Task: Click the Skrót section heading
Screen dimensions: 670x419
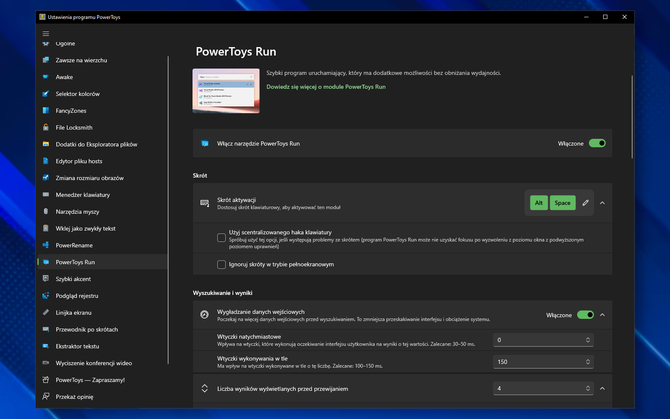Action: (x=200, y=176)
